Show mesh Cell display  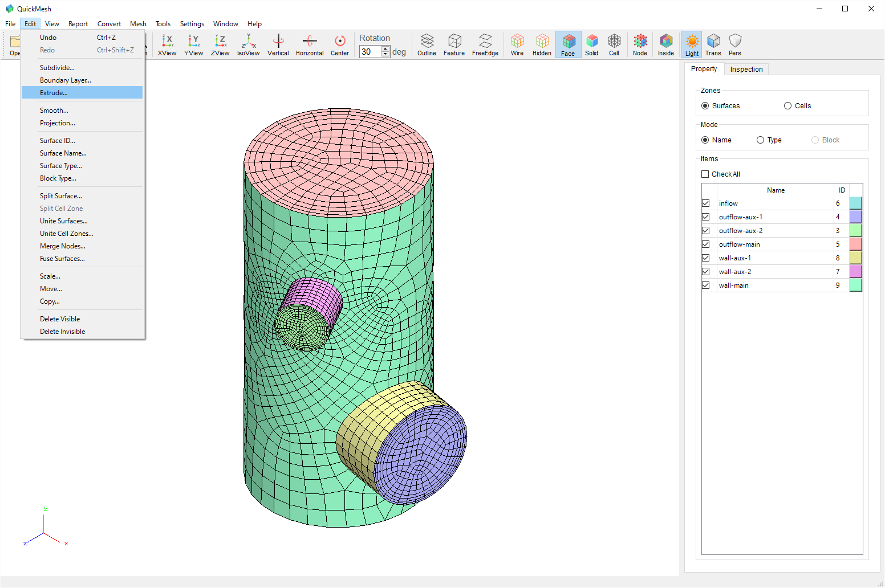[614, 44]
